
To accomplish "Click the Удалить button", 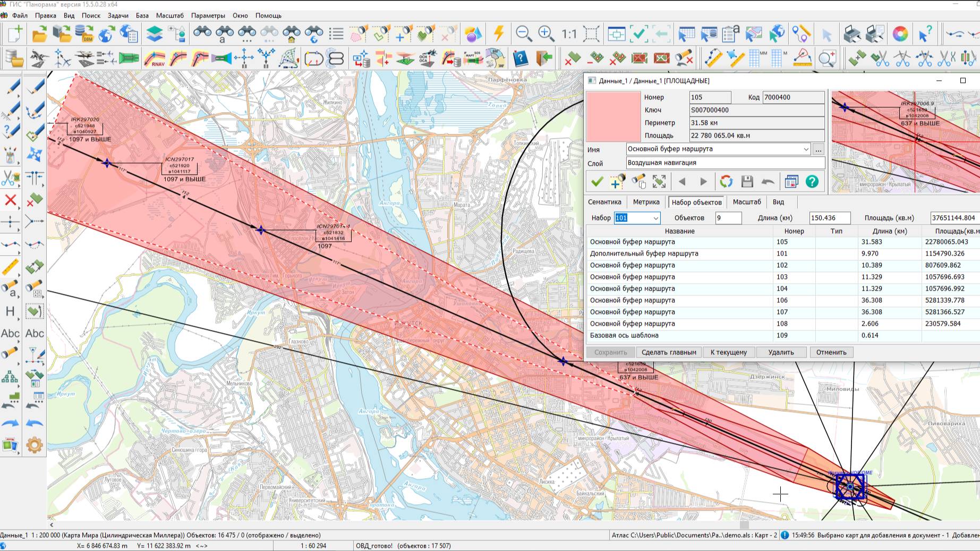I will coord(781,352).
